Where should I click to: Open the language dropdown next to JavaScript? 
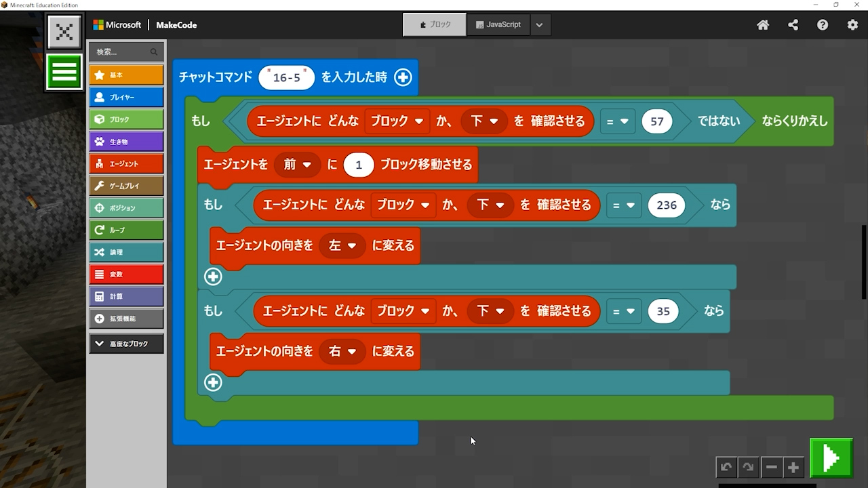(539, 25)
